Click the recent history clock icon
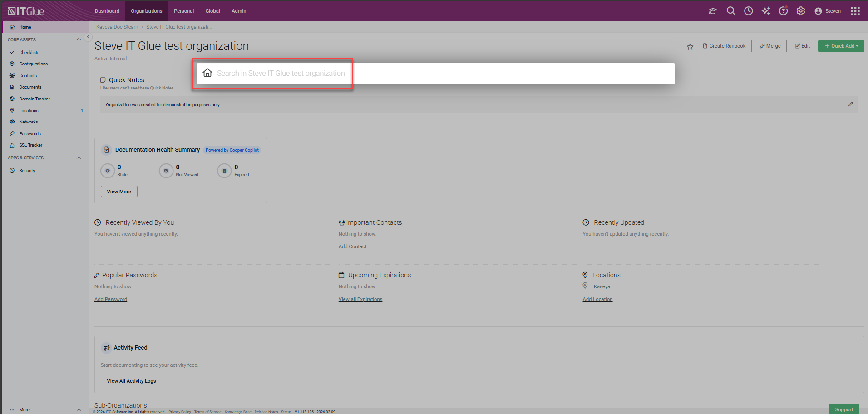Image resolution: width=868 pixels, height=414 pixels. pos(748,11)
